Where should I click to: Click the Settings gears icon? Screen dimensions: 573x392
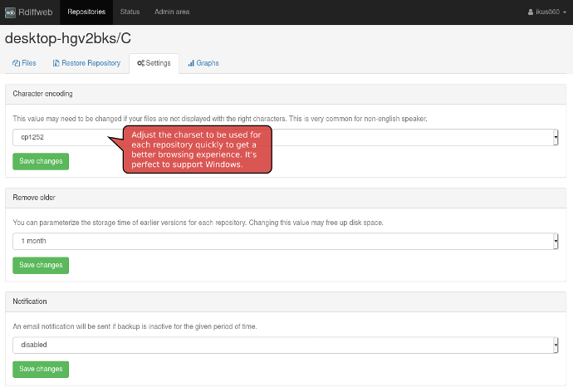140,63
